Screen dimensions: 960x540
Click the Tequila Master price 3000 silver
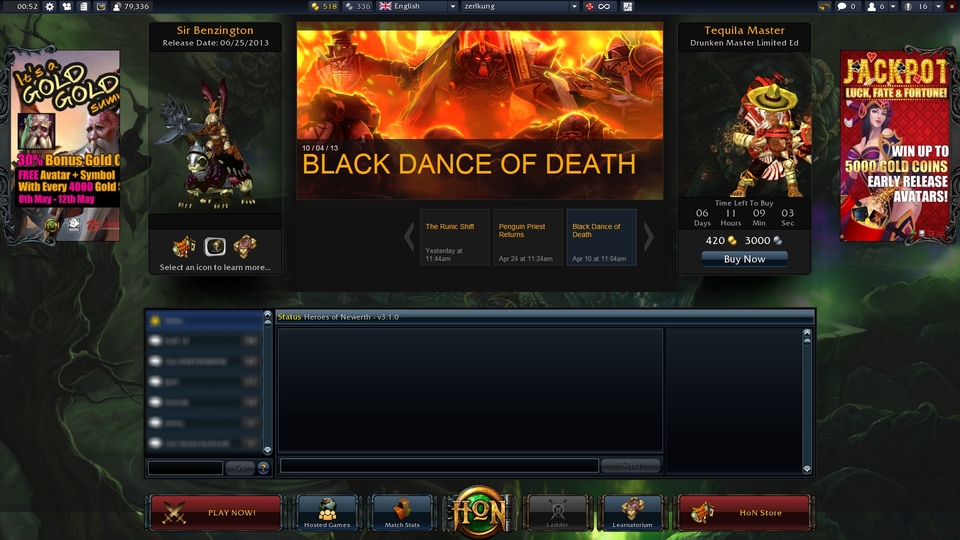point(763,241)
